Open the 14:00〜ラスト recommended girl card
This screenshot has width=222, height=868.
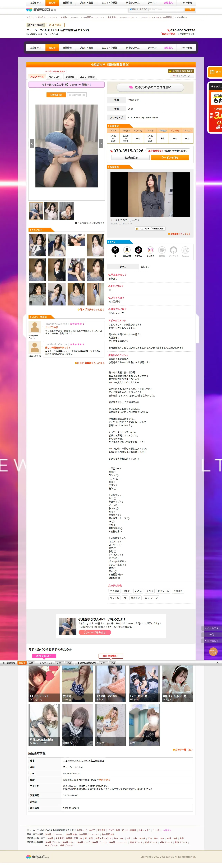(x=44, y=683)
